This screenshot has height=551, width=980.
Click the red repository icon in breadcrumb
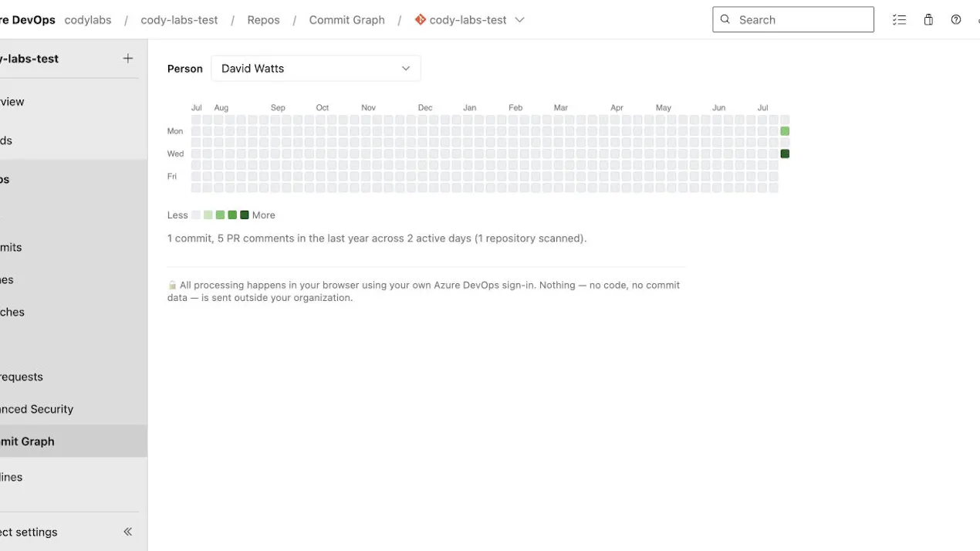[x=421, y=19]
